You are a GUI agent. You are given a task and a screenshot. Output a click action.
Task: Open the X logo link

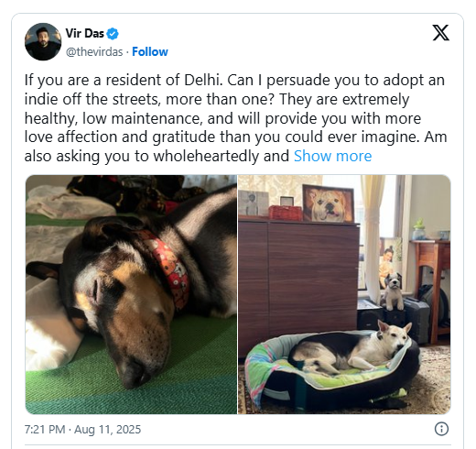click(440, 33)
